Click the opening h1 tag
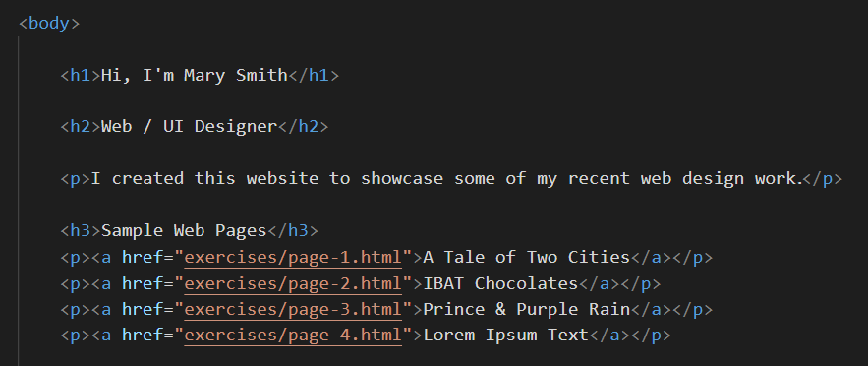This screenshot has width=868, height=366. tap(81, 75)
